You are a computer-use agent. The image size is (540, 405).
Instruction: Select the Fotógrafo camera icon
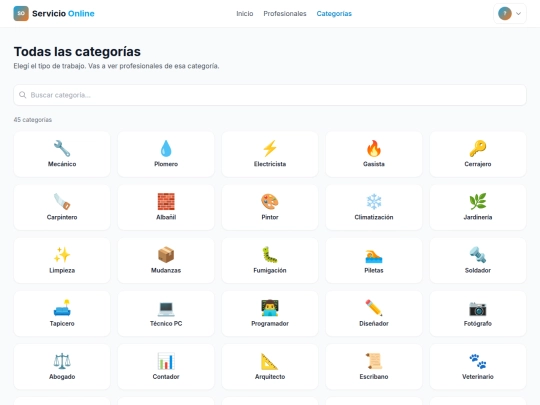(x=478, y=308)
